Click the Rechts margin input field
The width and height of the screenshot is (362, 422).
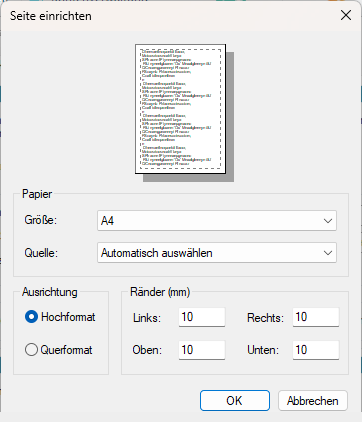pos(316,317)
